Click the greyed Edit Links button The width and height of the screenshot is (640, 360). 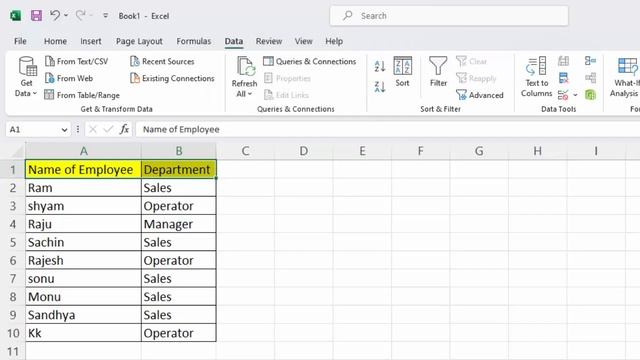point(286,95)
